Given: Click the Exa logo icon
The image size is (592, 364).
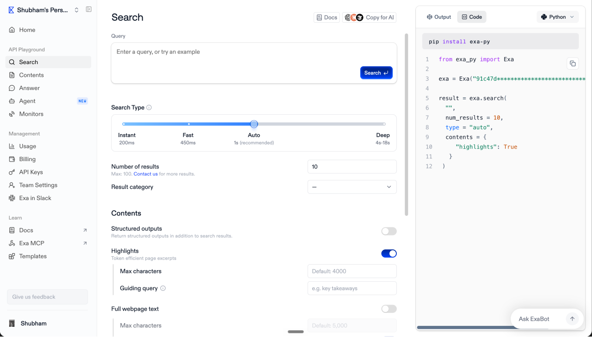Looking at the screenshot, I should 12,10.
